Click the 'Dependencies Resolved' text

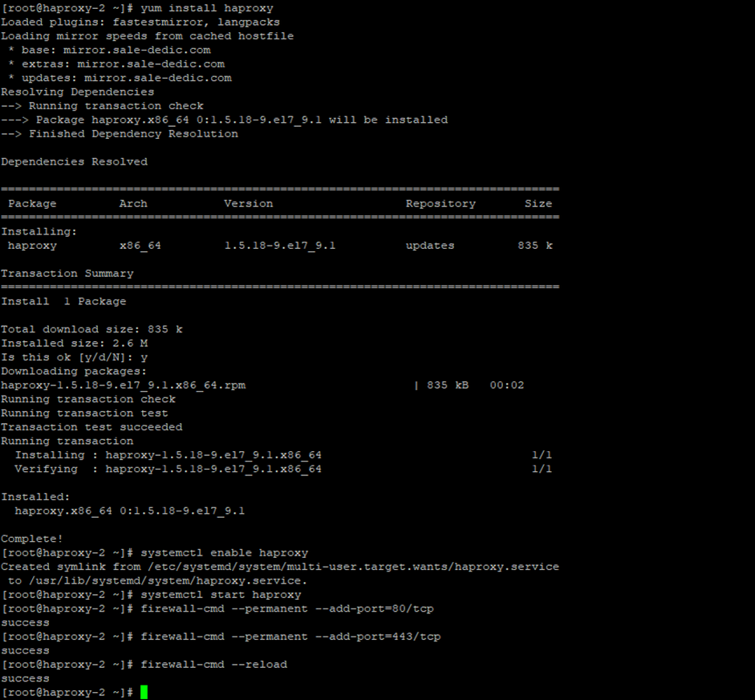(x=74, y=162)
